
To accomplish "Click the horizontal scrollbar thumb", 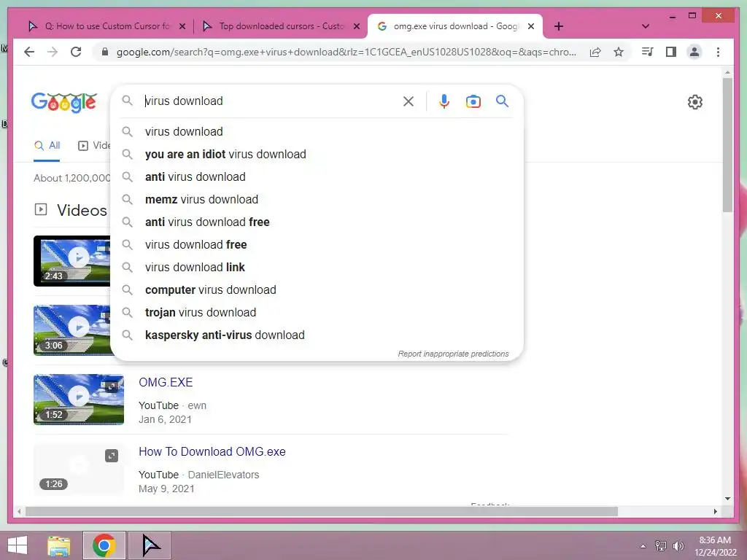I will [322, 511].
